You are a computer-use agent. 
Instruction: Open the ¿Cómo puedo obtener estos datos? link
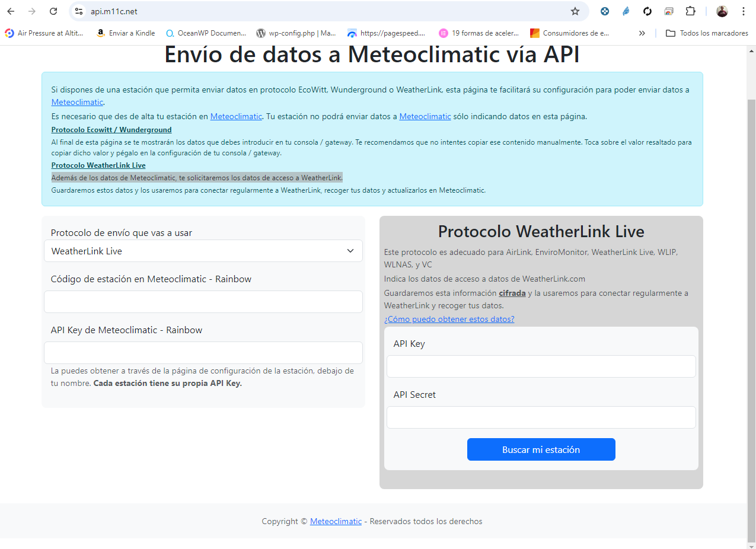coord(449,319)
